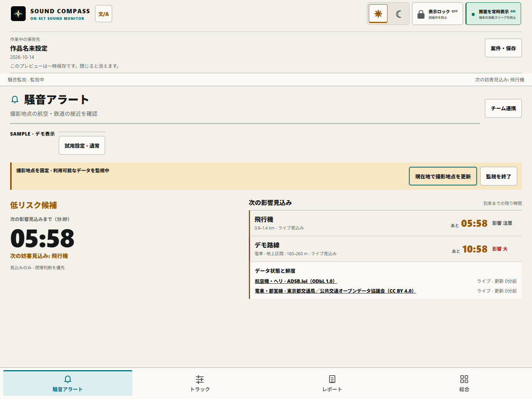Toggle the 表示ロック display lock
Screen dimensions: 532x399
click(437, 14)
